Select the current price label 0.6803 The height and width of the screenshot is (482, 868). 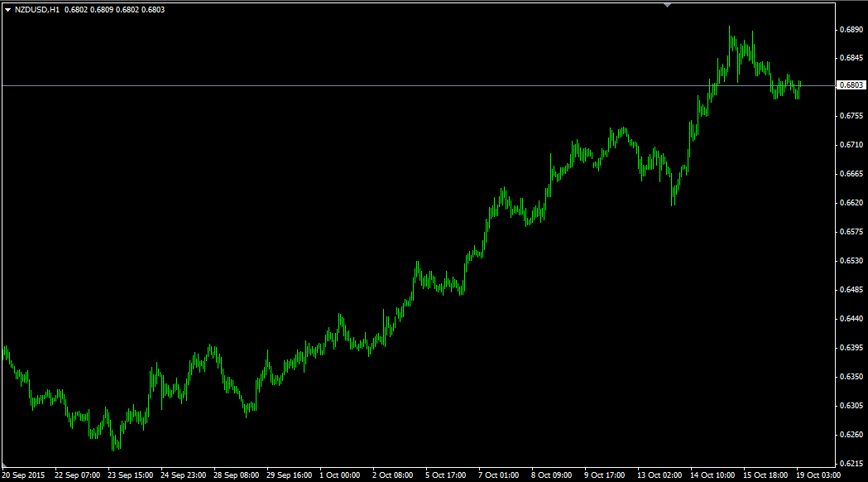(x=851, y=84)
